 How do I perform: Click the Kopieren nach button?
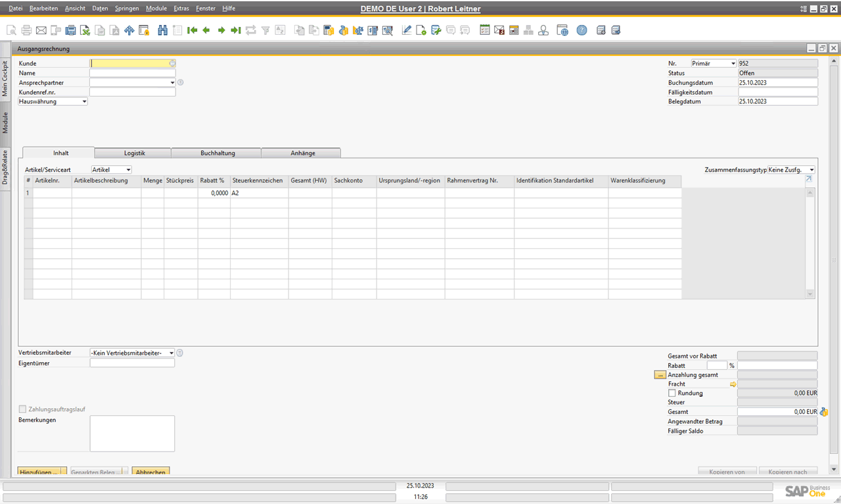pos(788,472)
